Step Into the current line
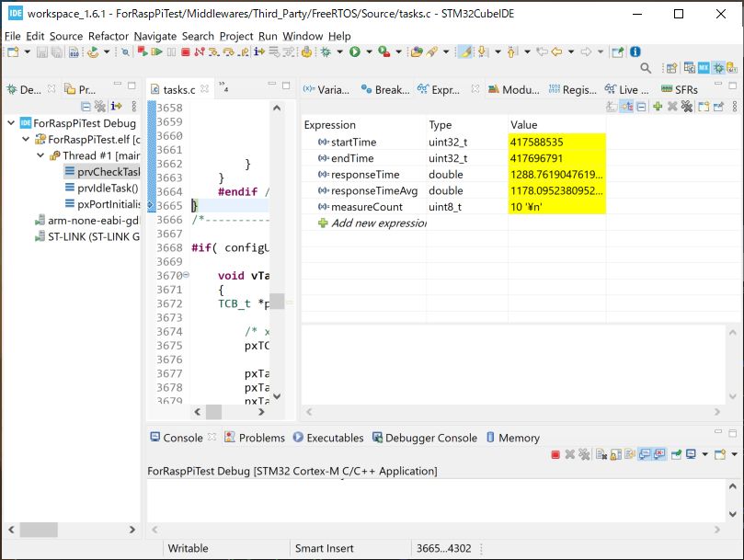This screenshot has height=560, width=744. 214,51
